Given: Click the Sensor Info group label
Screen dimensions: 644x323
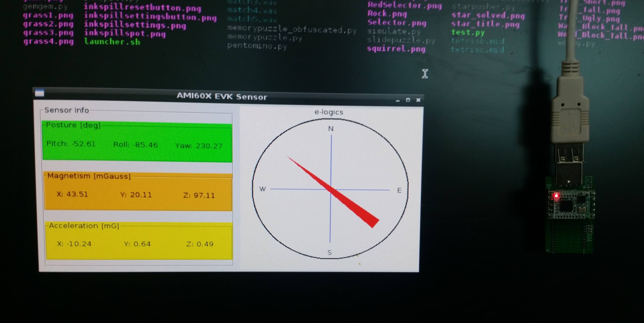Looking at the screenshot, I should point(67,110).
